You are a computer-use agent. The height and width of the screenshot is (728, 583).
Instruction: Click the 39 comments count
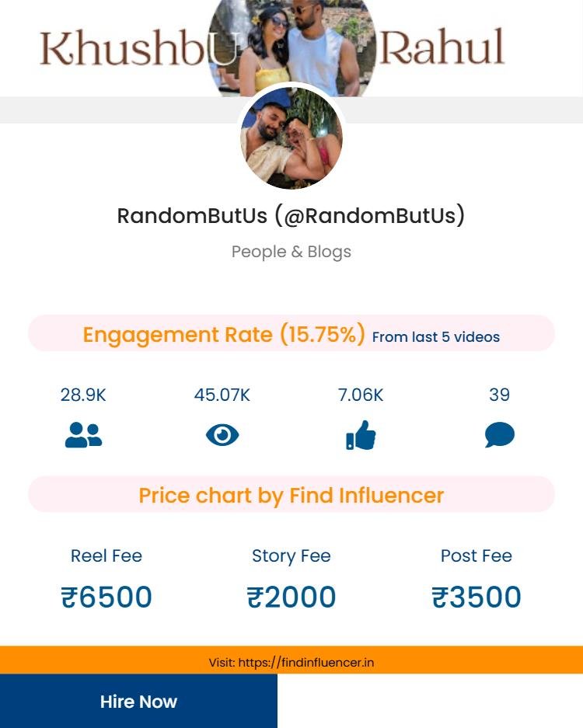point(499,395)
